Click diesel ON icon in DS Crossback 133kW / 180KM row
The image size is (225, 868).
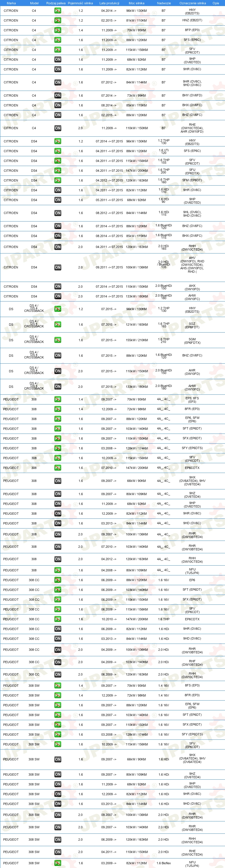(x=58, y=386)
